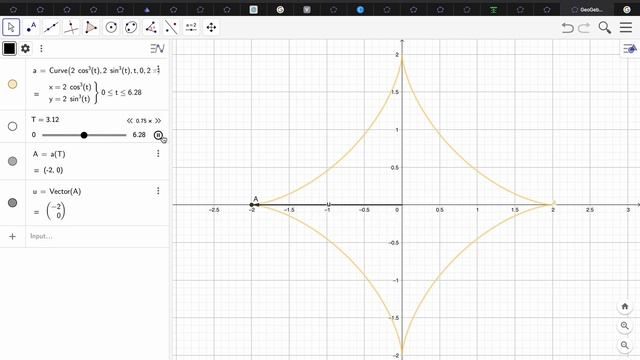Select the Reflect about Line tool

pos(171,27)
